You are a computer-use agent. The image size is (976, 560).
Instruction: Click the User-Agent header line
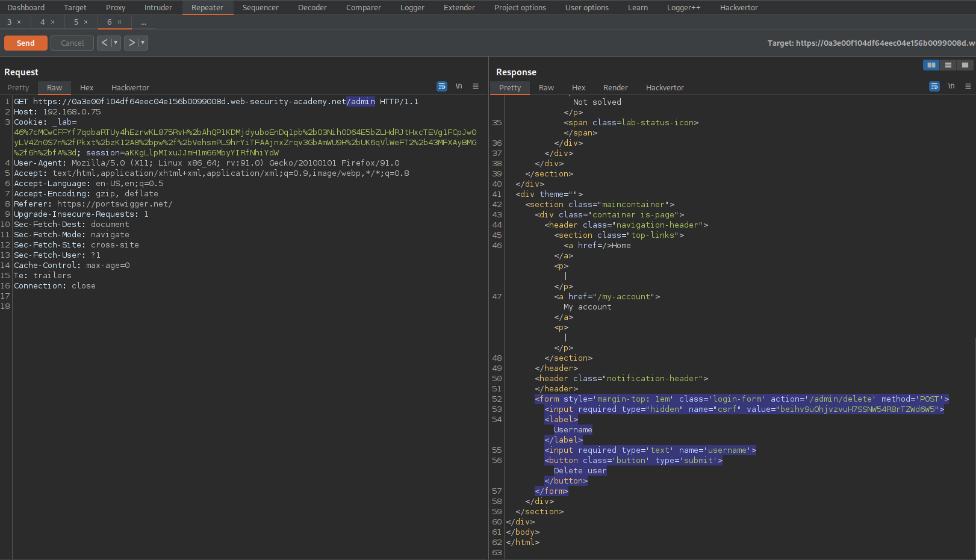click(x=207, y=163)
